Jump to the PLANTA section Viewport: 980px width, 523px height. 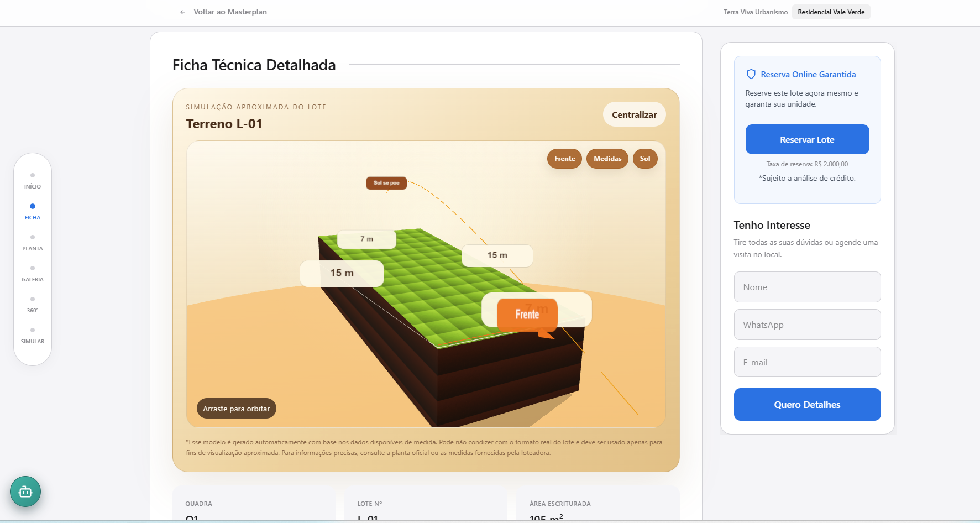33,243
